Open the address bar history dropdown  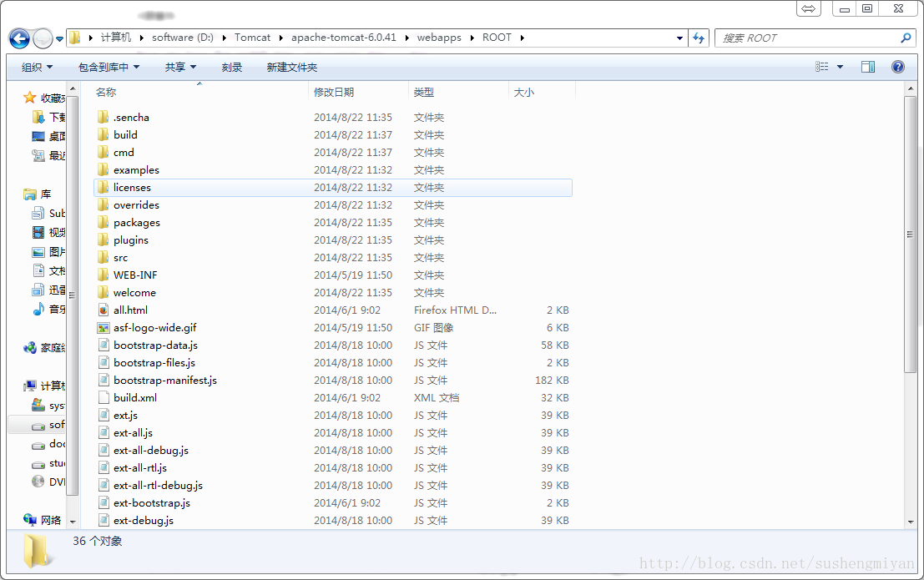tap(679, 38)
